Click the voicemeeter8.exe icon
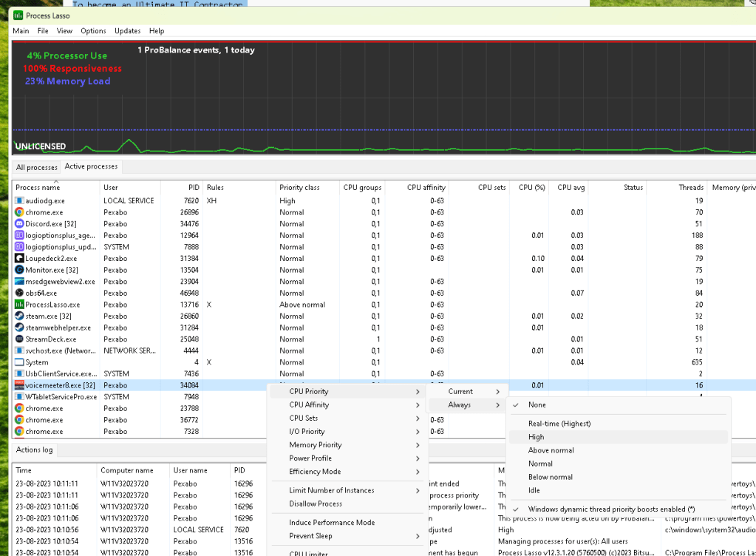Image resolution: width=756 pixels, height=556 pixels. click(19, 385)
